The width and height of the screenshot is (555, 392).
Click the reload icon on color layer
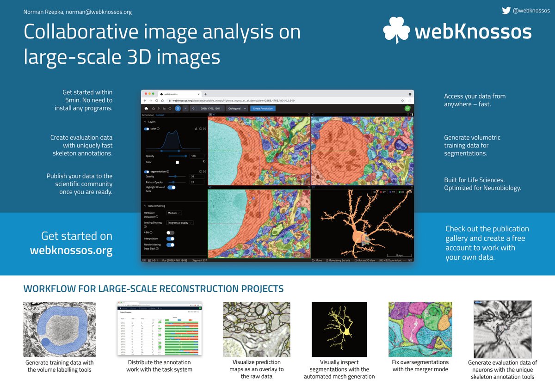[200, 129]
